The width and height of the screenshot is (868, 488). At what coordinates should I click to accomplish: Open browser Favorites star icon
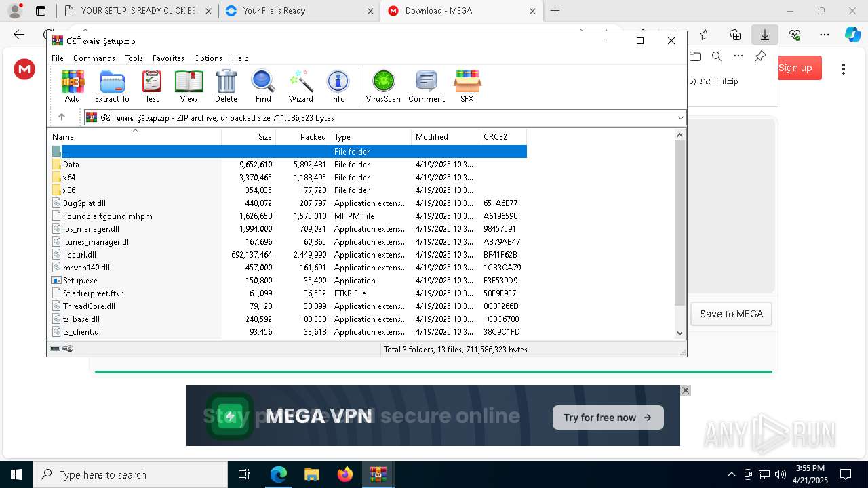tap(705, 35)
